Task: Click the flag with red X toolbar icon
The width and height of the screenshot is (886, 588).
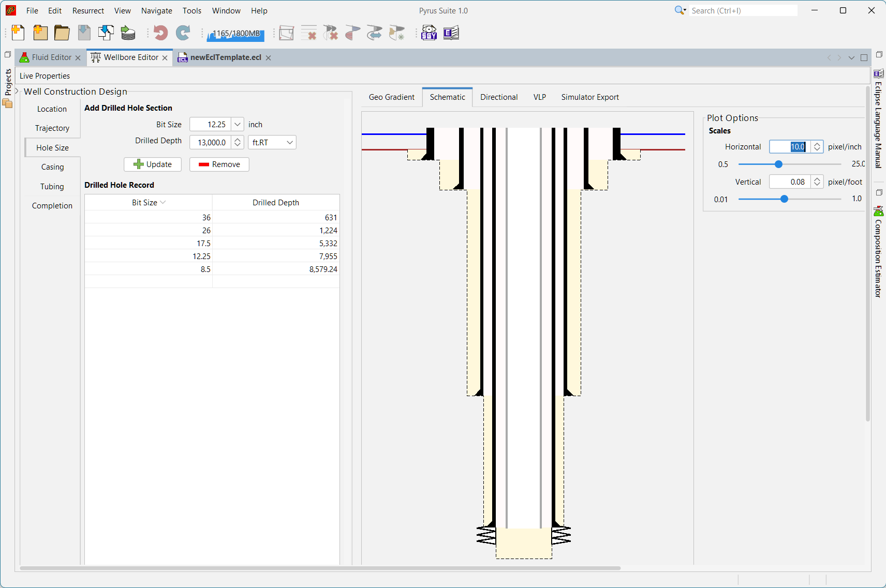Action: point(331,33)
